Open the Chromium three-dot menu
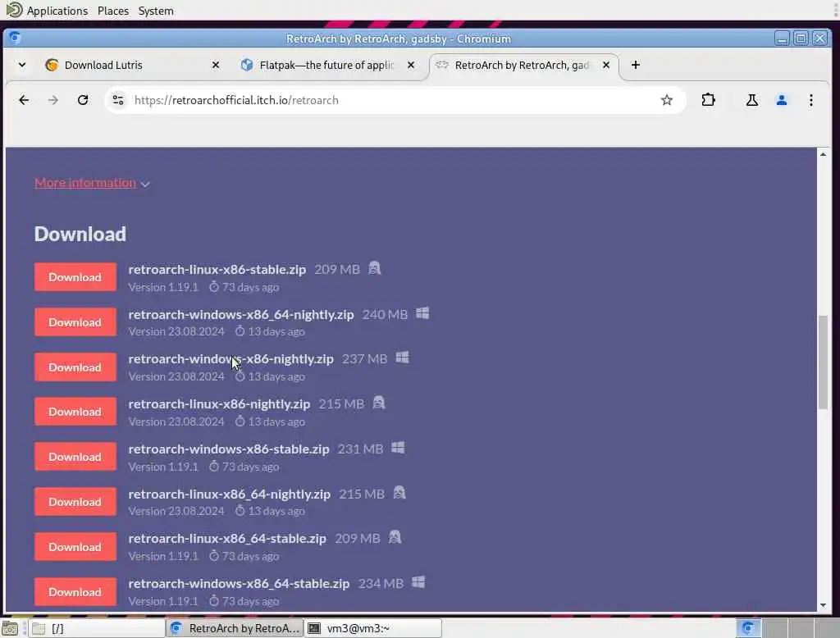The width and height of the screenshot is (840, 638). (811, 100)
